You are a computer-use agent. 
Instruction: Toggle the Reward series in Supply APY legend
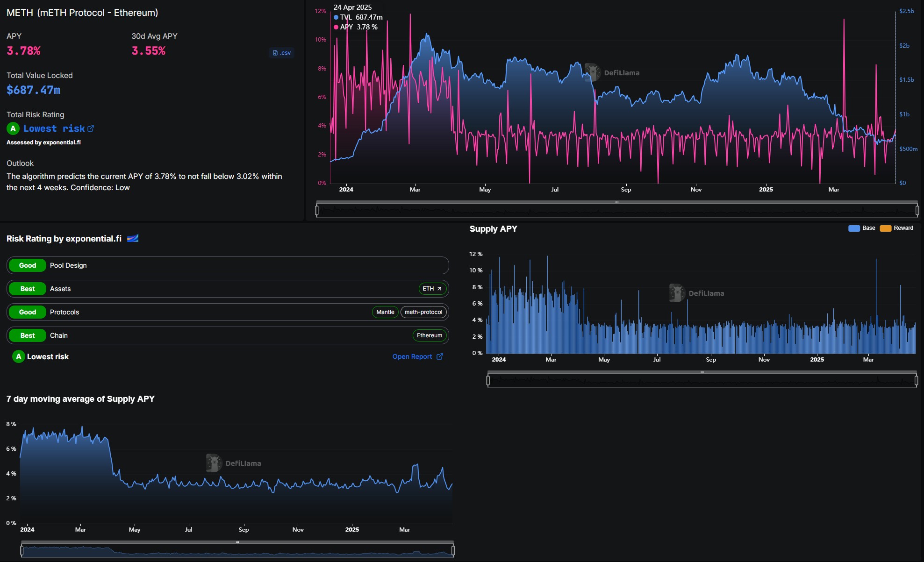[903, 228]
